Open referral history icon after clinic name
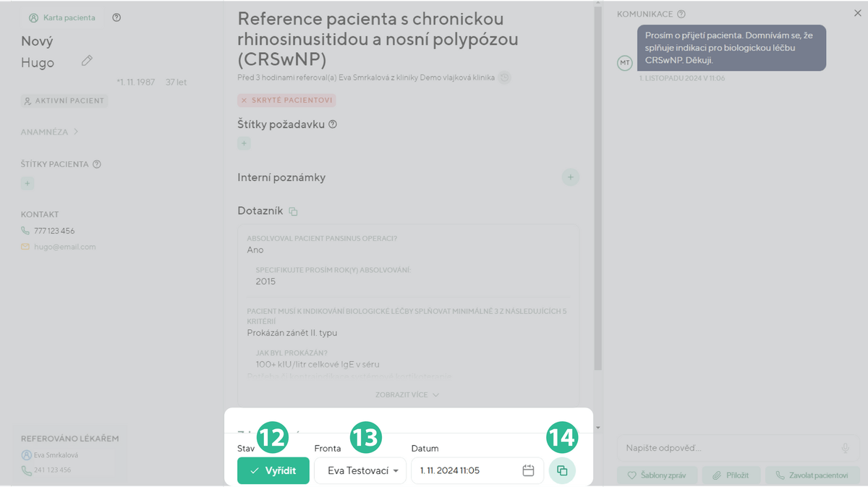This screenshot has width=868, height=487. tap(504, 77)
